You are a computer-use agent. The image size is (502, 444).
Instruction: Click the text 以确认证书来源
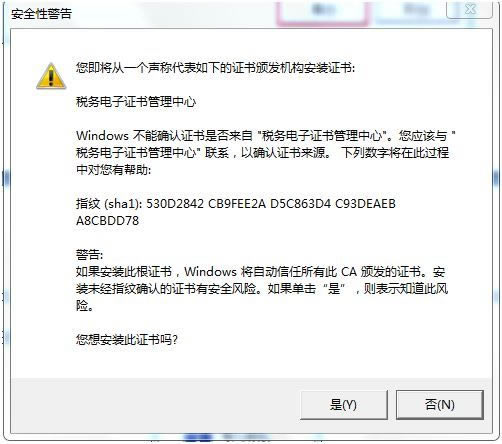(x=286, y=153)
